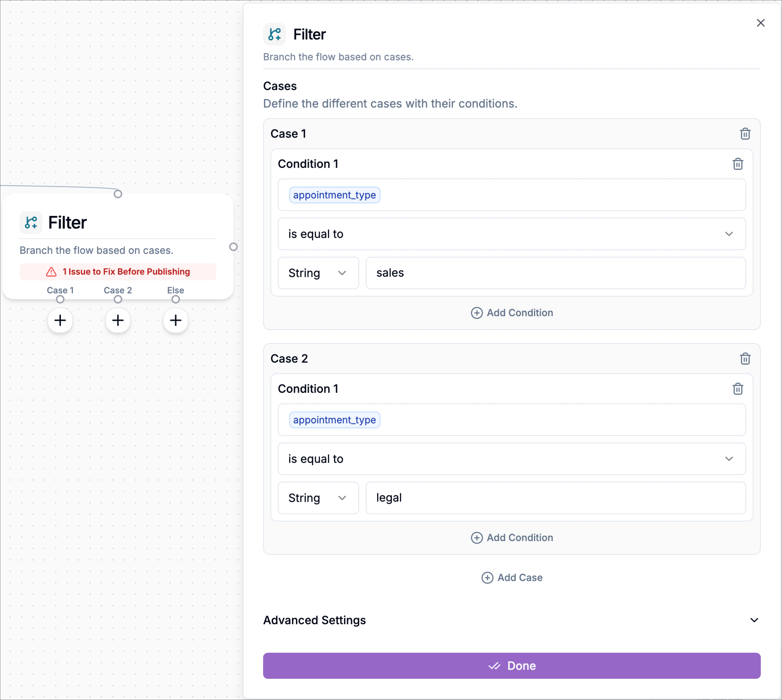This screenshot has width=782, height=700.
Task: Delete Condition 1 in Case 2
Action: click(737, 389)
